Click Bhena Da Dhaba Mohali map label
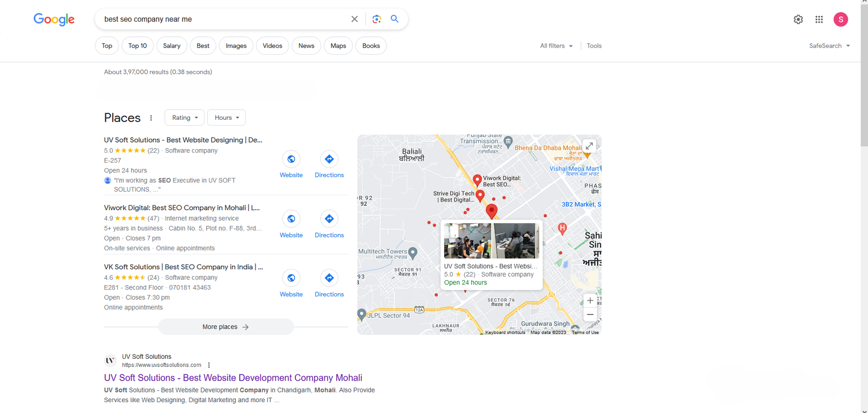868x413 pixels. pyautogui.click(x=548, y=148)
